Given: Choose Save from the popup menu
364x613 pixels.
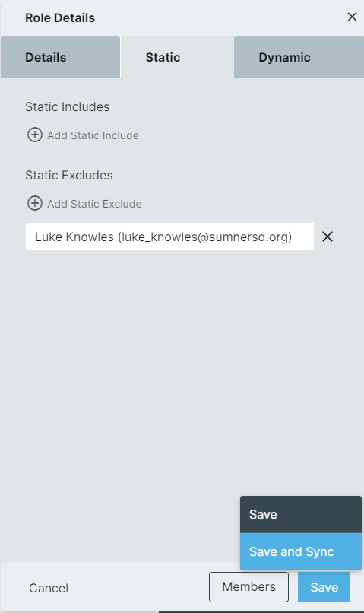Looking at the screenshot, I should click(x=301, y=514).
